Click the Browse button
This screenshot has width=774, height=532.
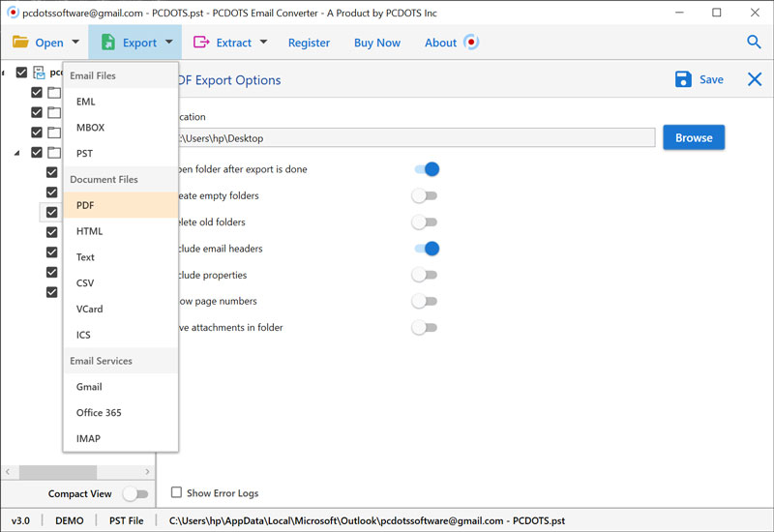tap(694, 137)
